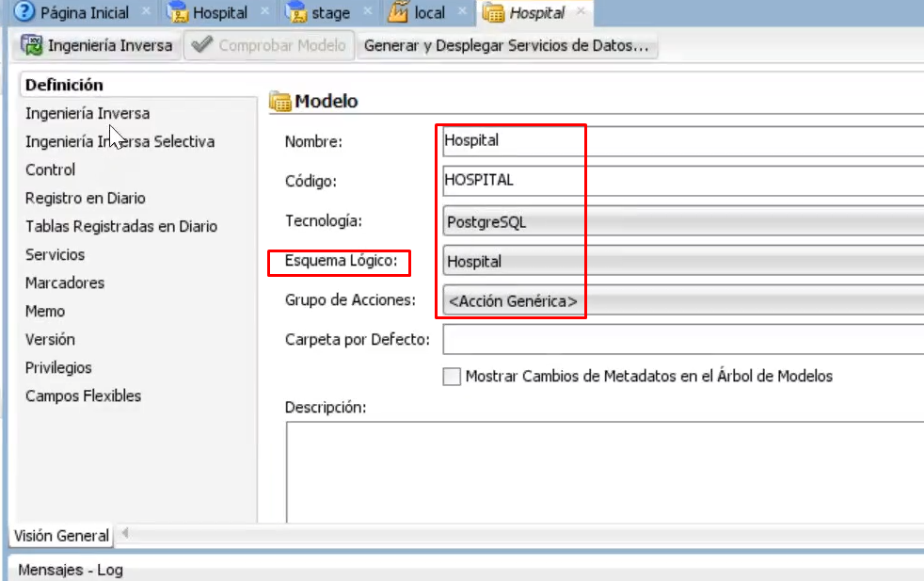This screenshot has height=581, width=924.
Task: Open the first Hospital tab
Action: tap(220, 12)
